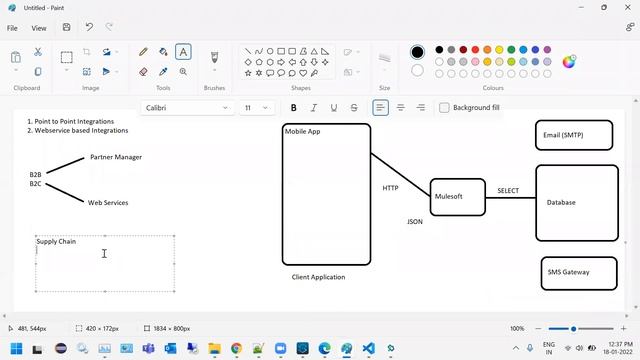Image resolution: width=640 pixels, height=360 pixels.
Task: Show hidden system tray icons
Action: click(x=516, y=348)
